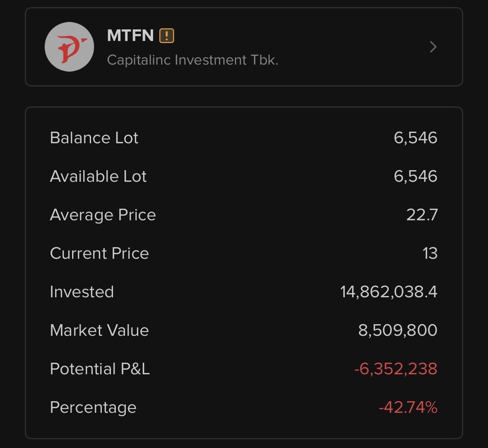This screenshot has width=488, height=448.
Task: Open Capitalinc Investment Tbk. company name
Action: tap(192, 60)
